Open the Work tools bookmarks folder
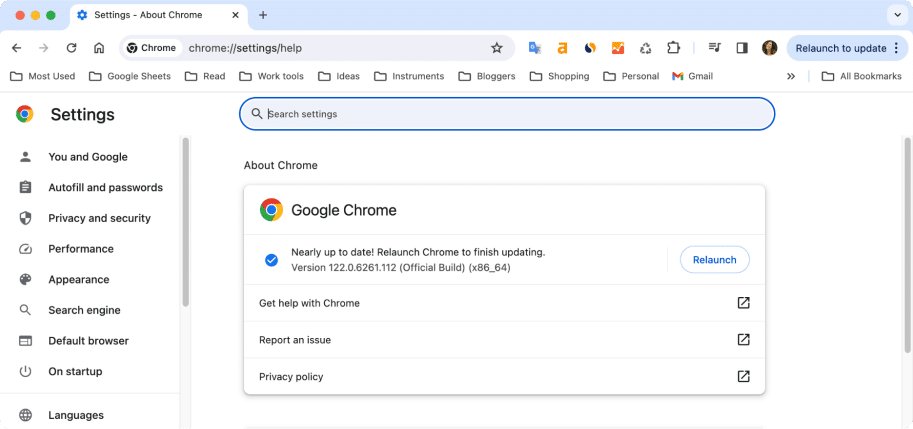 [x=271, y=76]
